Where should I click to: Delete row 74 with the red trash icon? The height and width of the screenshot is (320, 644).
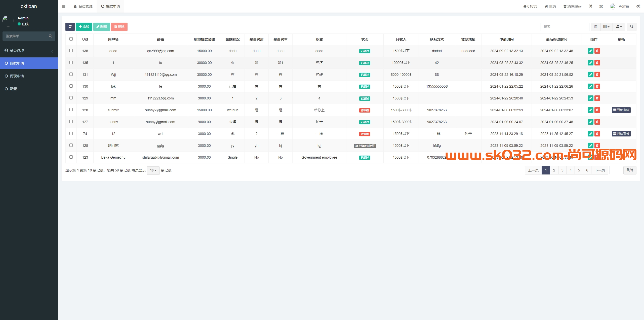(597, 134)
